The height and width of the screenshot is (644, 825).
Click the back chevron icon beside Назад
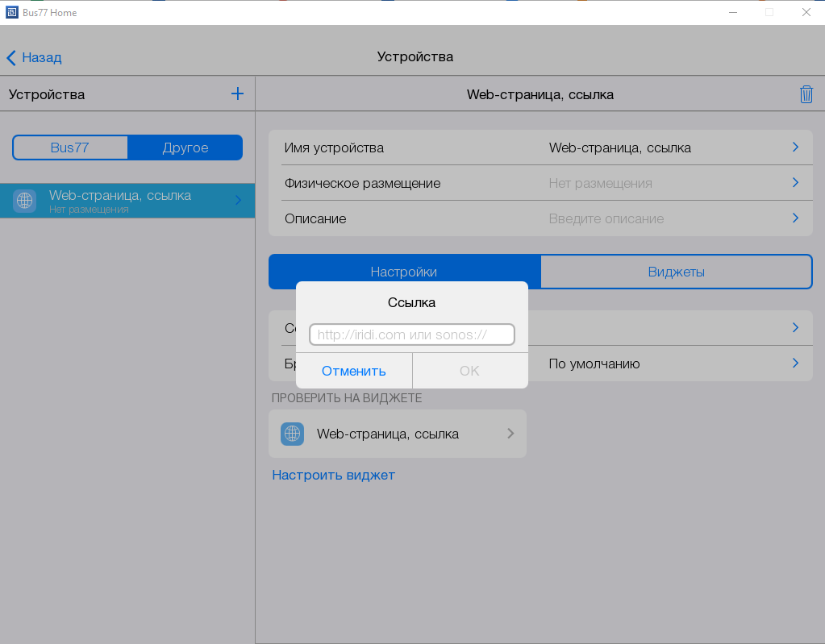coord(11,57)
